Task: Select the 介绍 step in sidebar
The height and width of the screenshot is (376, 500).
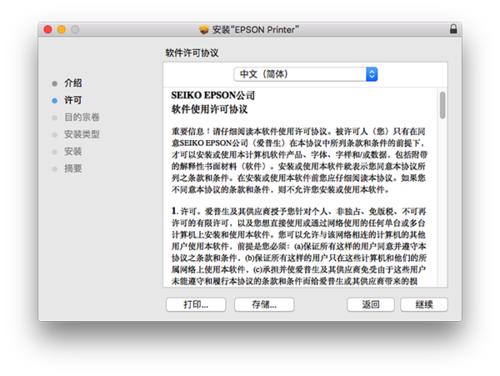Action: click(x=73, y=83)
